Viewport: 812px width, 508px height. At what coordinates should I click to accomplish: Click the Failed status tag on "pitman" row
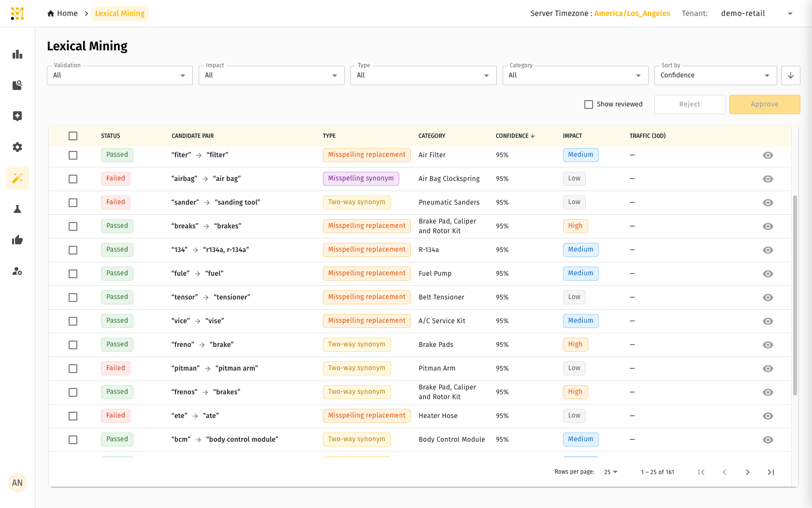coord(116,368)
